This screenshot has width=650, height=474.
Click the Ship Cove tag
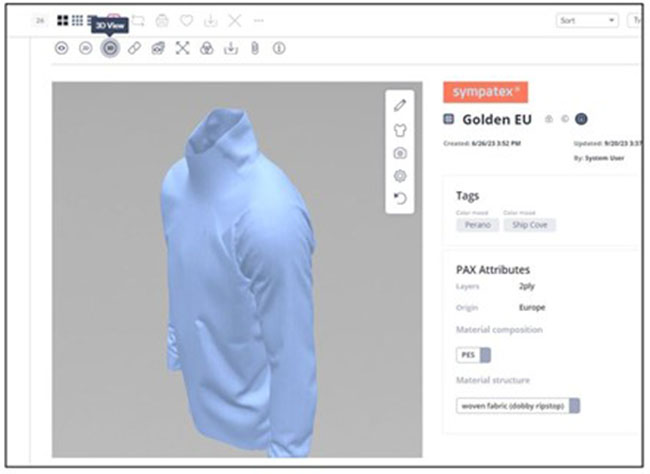529,225
